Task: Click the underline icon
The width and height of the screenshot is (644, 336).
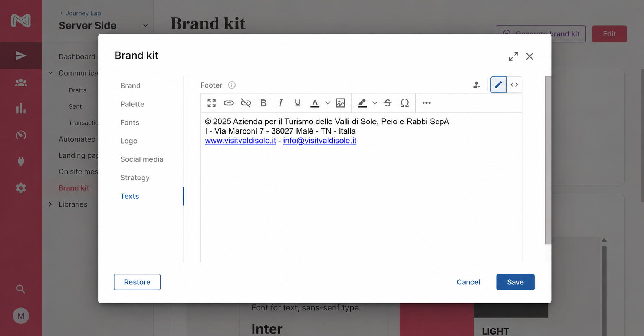Action: 298,103
